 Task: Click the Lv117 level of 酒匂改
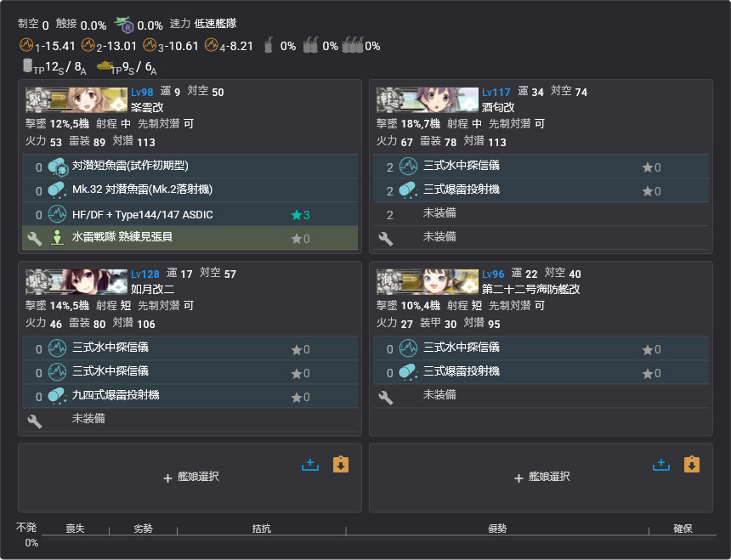[x=496, y=92]
